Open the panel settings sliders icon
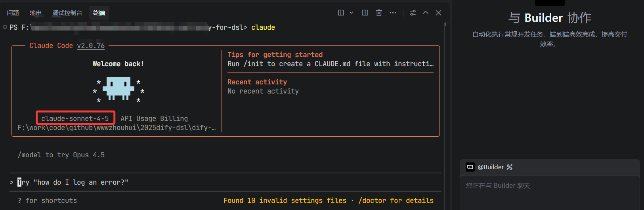This screenshot has width=644, height=210. tap(413, 13)
